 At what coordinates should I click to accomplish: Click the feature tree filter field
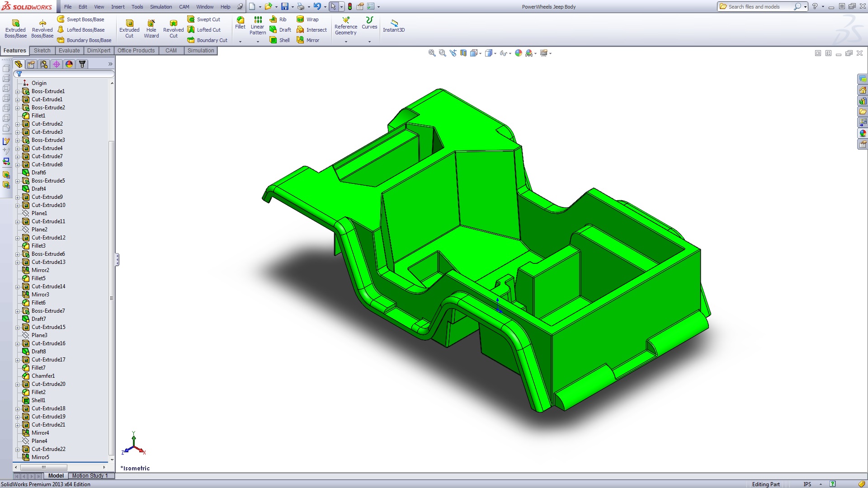(x=64, y=74)
